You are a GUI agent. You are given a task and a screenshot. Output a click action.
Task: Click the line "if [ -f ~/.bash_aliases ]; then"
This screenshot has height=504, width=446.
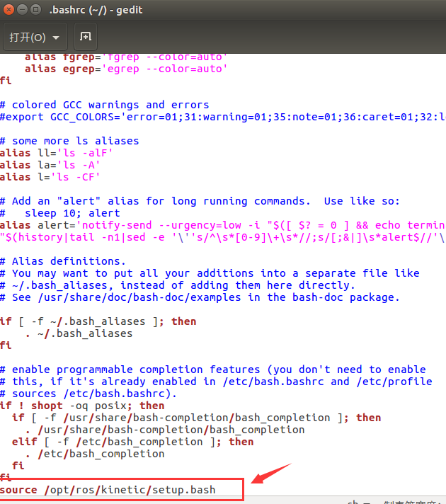tap(98, 321)
